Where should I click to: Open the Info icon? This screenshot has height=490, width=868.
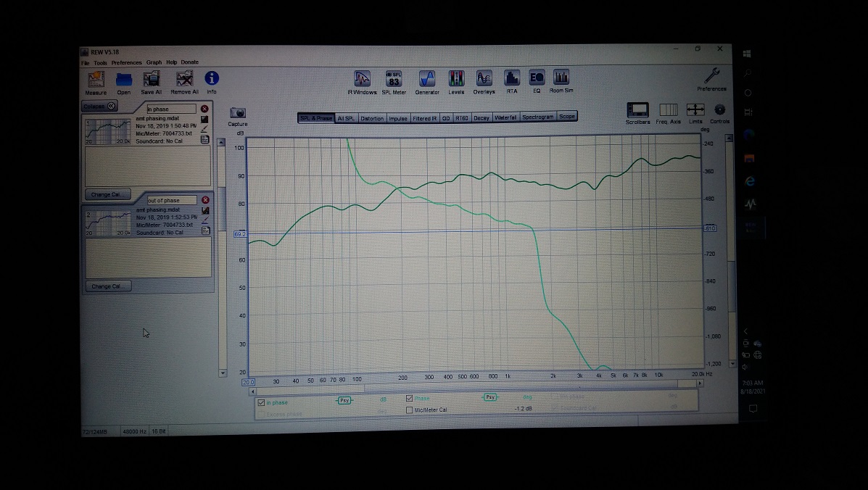click(212, 78)
